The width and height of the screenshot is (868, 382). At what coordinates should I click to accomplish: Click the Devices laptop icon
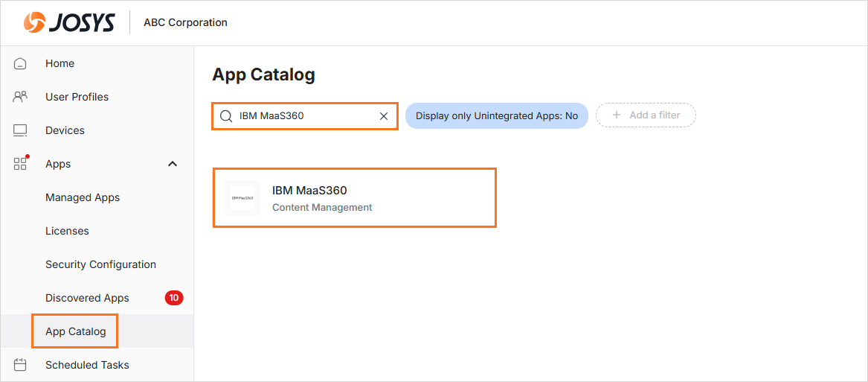20,131
